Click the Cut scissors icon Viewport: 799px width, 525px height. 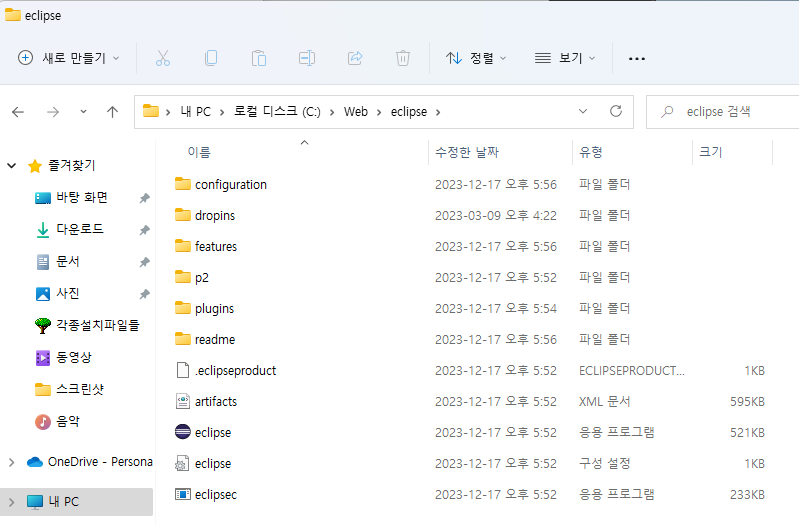point(163,58)
